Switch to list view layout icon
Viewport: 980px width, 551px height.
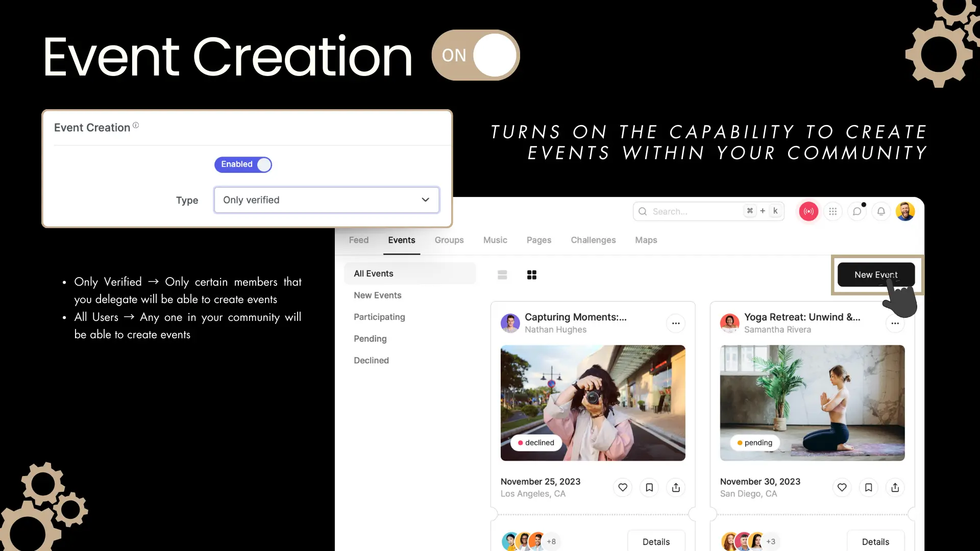tap(502, 275)
